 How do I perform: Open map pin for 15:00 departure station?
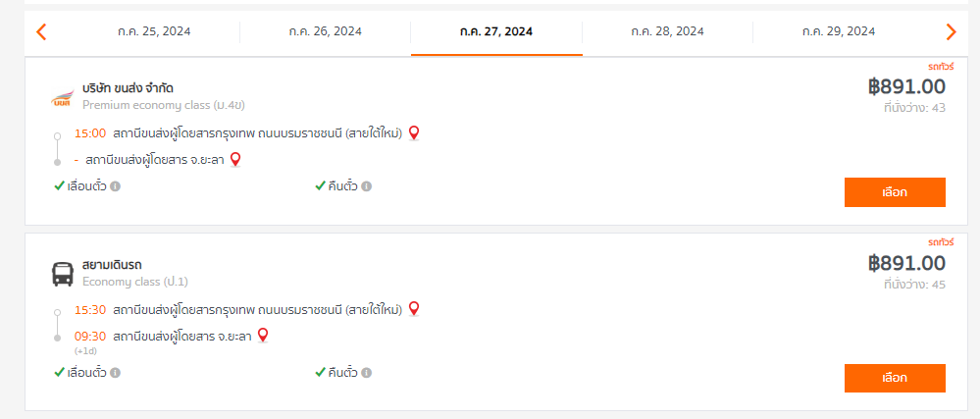[413, 133]
